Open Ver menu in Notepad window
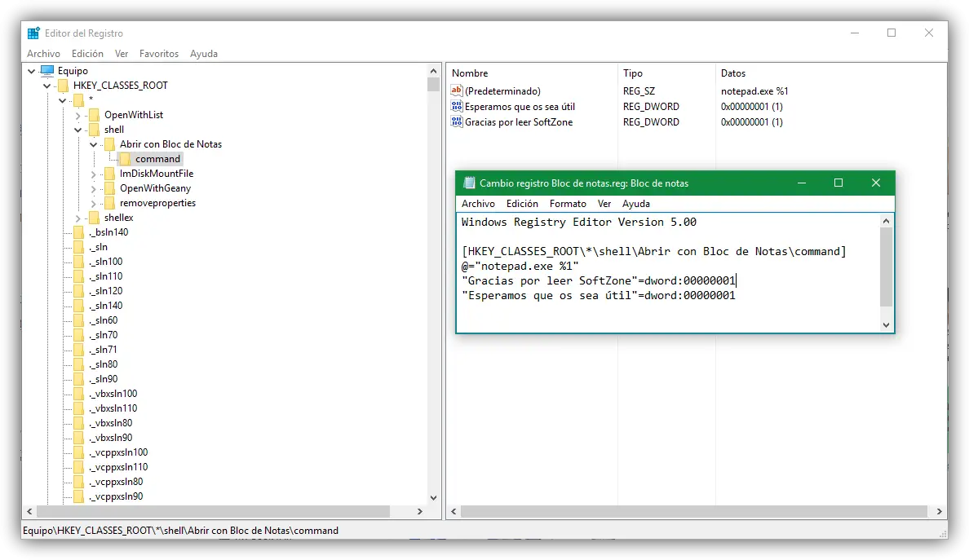Screen dimensions: 969x560 pos(604,204)
